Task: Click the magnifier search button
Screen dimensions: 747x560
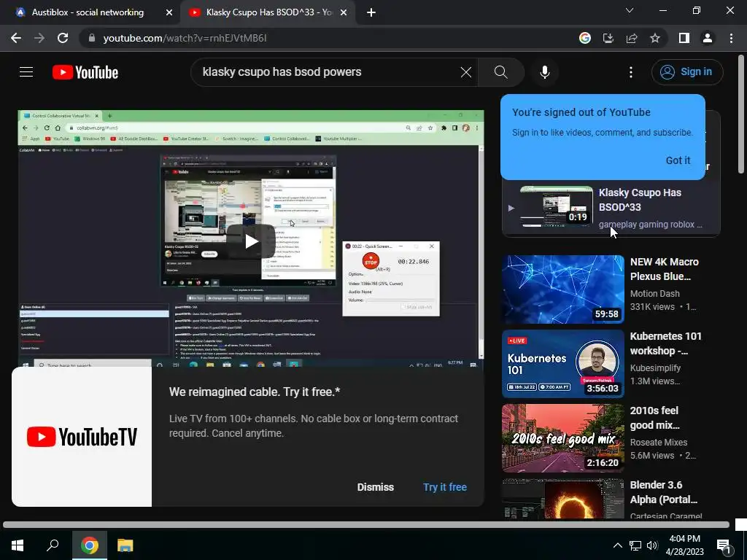Action: coord(500,72)
